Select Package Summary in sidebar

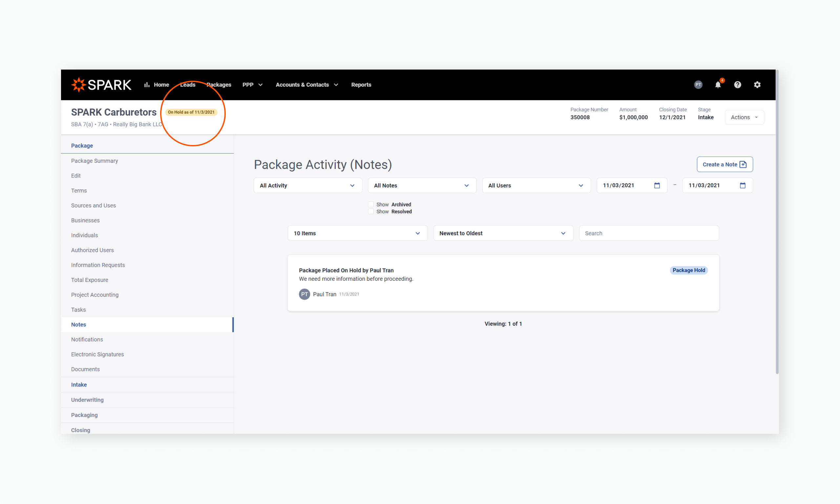(x=147, y=161)
